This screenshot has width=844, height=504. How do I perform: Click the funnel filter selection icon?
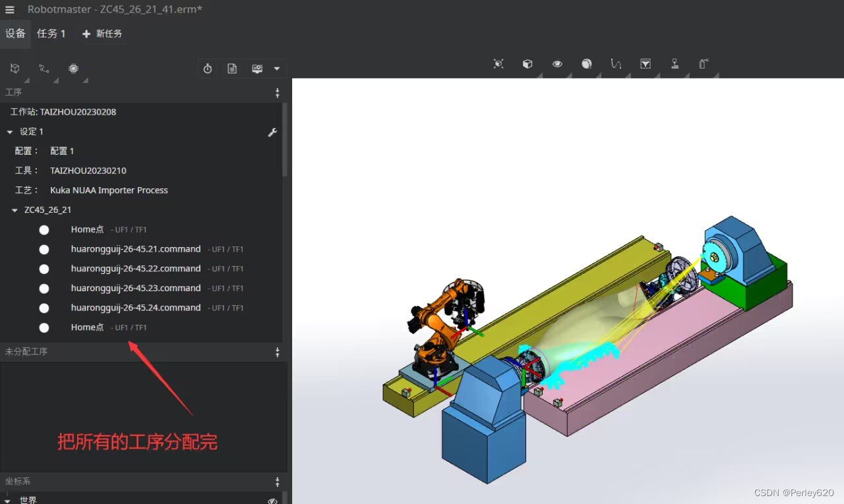click(646, 64)
